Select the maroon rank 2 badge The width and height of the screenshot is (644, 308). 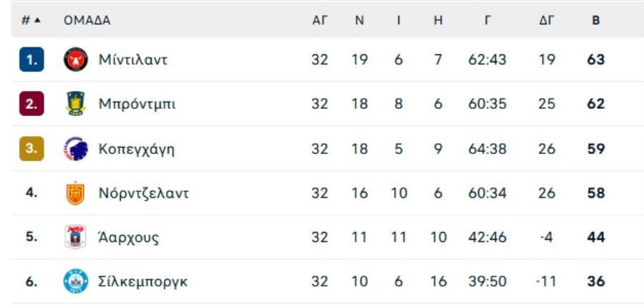[31, 104]
